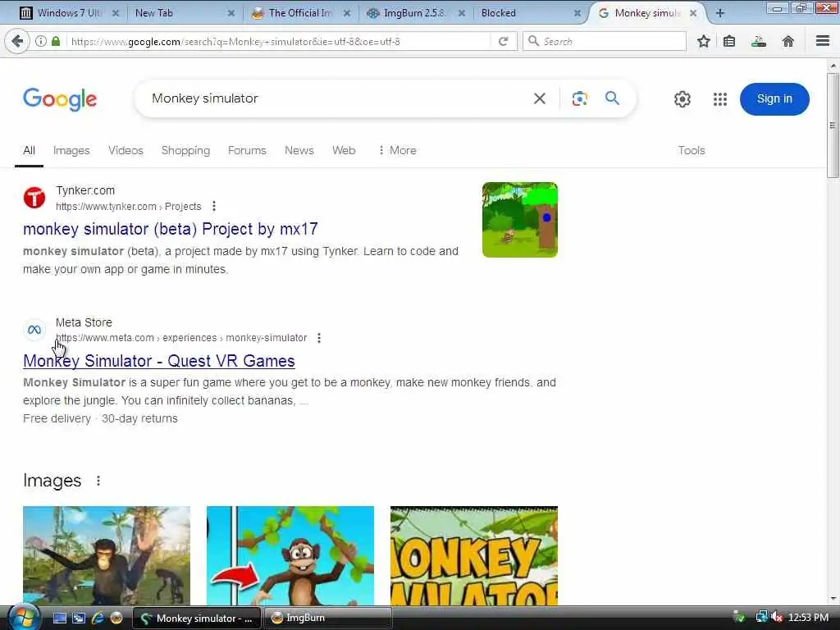Click the muted volume tray icon

point(777,618)
